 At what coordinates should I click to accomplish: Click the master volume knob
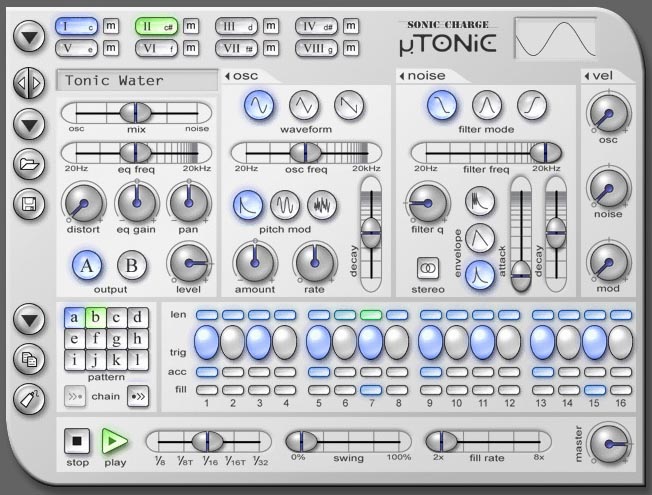[x=610, y=443]
